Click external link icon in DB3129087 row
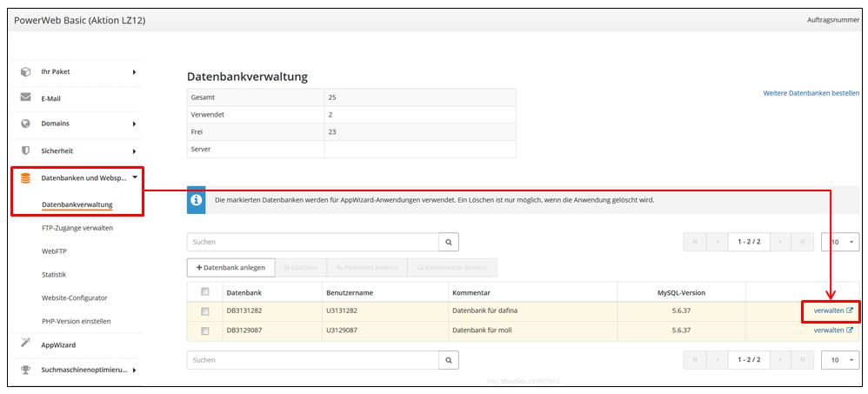The height and width of the screenshot is (394, 868). pos(850,330)
